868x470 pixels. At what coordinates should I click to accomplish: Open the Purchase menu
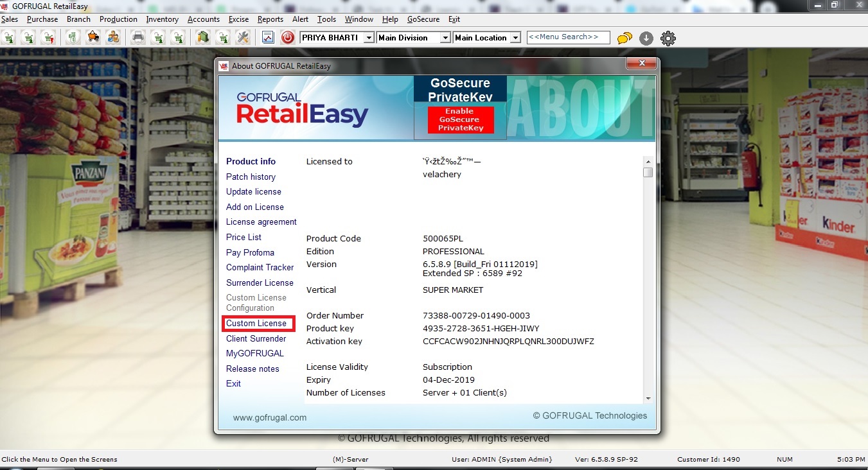(x=42, y=19)
